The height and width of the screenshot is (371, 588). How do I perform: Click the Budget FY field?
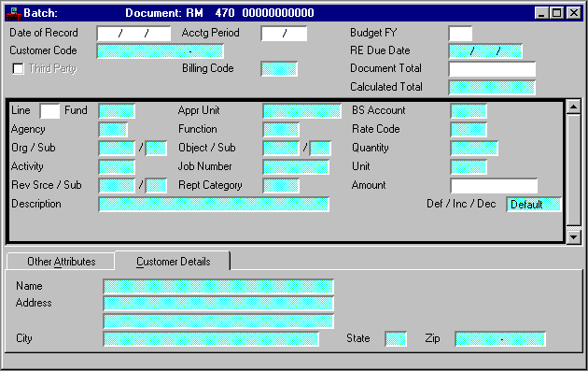460,34
